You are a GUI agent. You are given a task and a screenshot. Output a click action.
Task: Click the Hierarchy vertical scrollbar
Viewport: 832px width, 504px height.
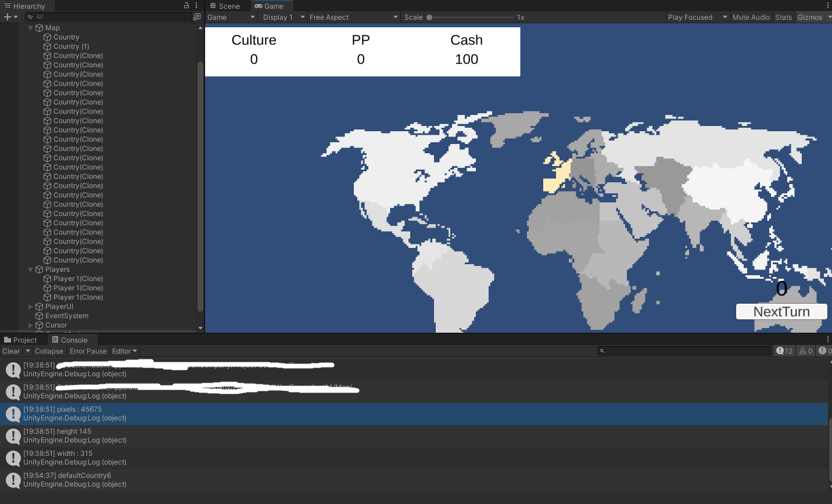tap(200, 186)
